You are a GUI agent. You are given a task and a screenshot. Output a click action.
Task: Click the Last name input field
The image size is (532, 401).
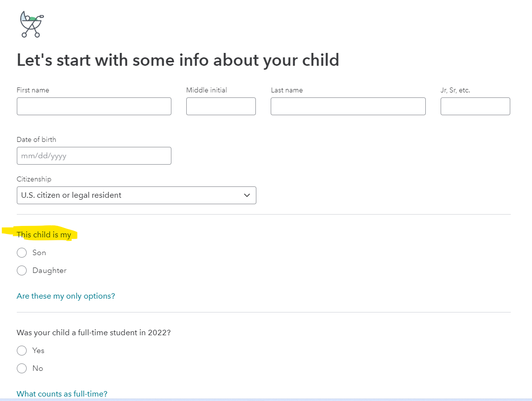point(348,106)
